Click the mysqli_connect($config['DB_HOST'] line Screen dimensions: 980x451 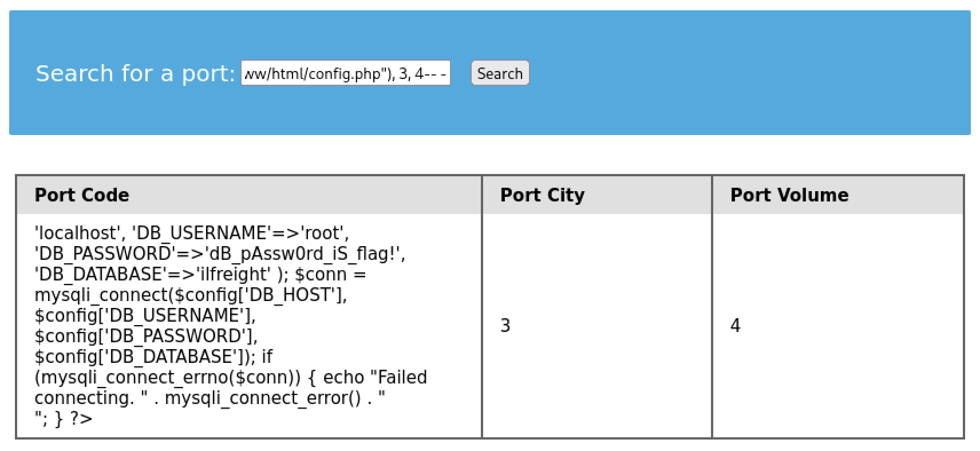click(191, 295)
